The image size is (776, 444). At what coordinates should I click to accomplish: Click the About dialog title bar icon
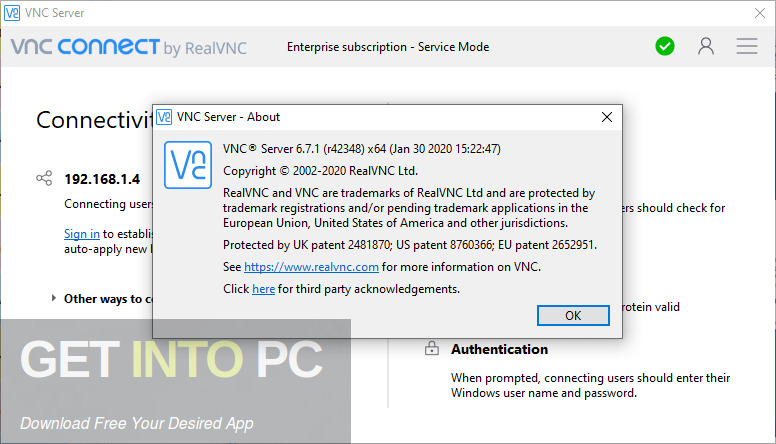point(164,117)
